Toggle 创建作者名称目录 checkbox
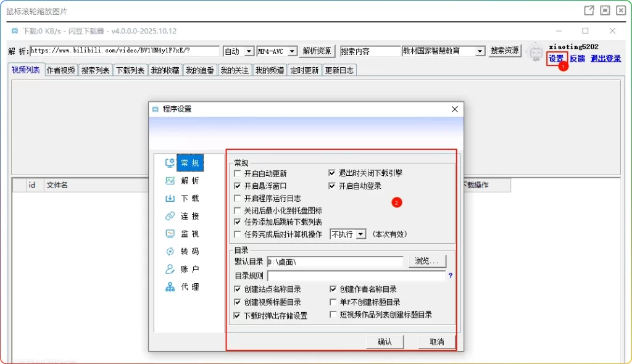Viewport: 632px width, 364px height. 333,289
